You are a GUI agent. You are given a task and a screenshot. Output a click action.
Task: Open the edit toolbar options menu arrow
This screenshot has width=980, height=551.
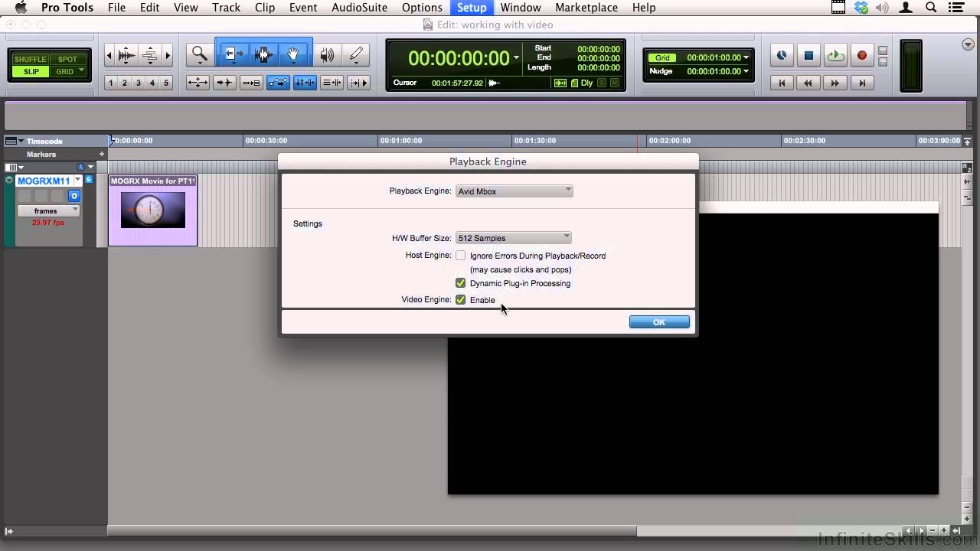[x=969, y=45]
